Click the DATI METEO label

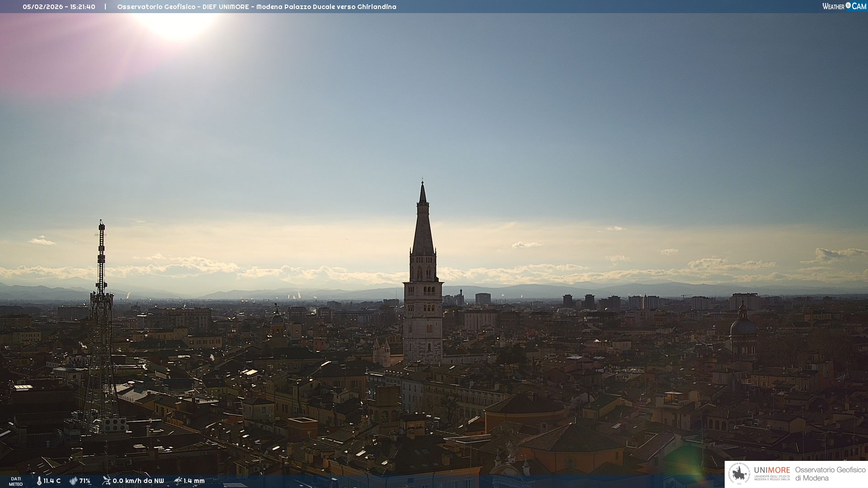(x=16, y=481)
